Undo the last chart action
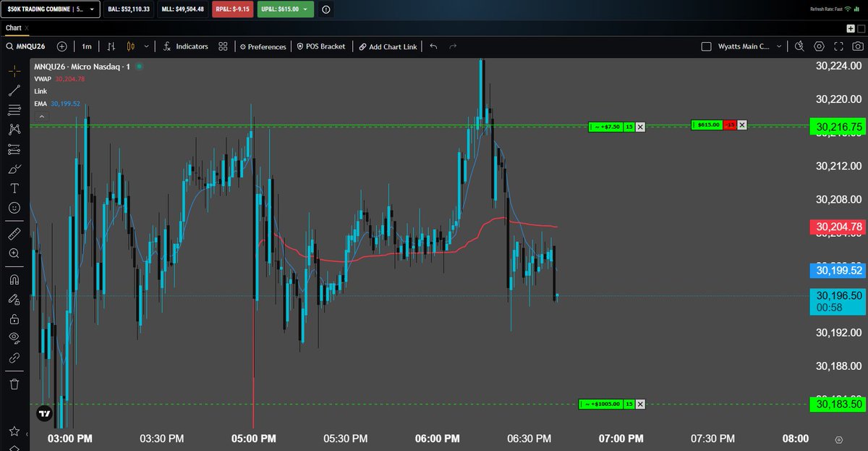Viewport: 868px width, 451px height. pos(433,46)
